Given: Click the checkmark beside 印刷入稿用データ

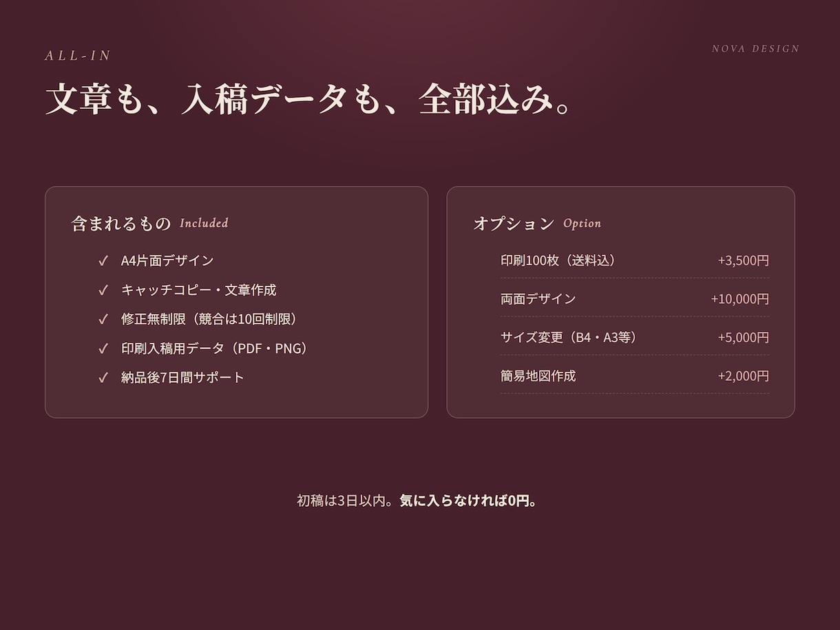Looking at the screenshot, I should click(x=103, y=348).
